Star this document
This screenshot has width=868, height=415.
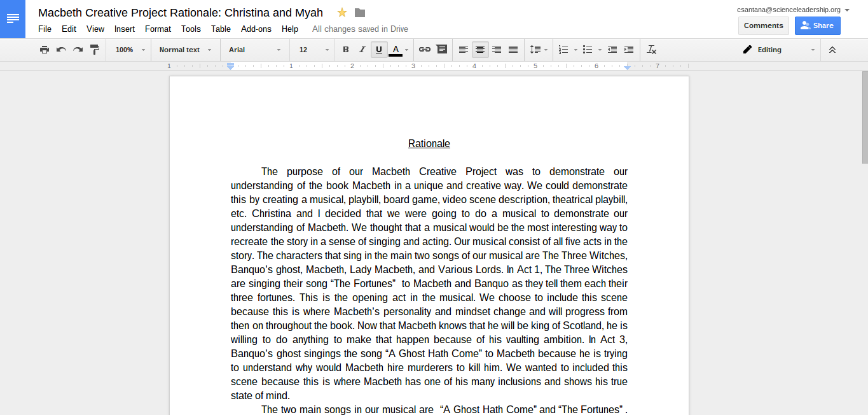tap(342, 13)
